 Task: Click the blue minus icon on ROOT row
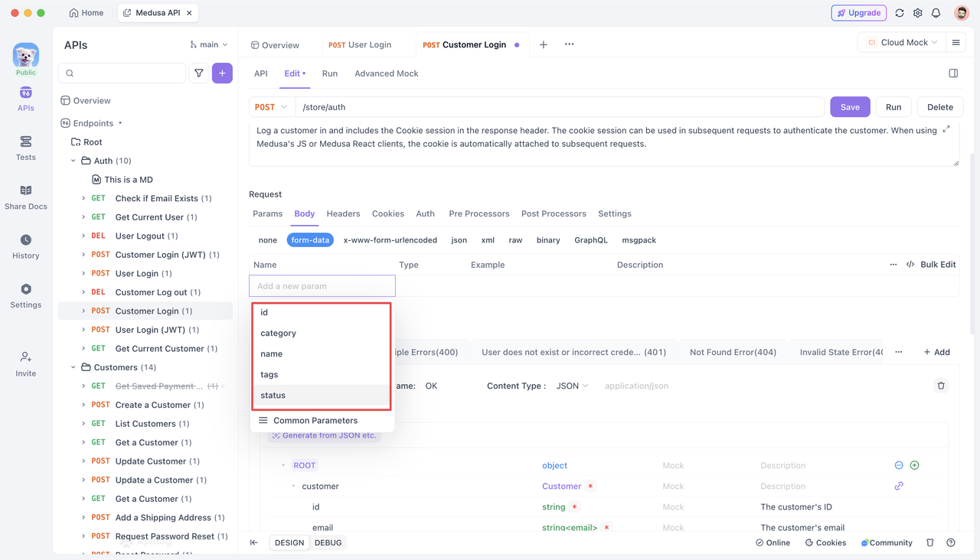(x=899, y=465)
